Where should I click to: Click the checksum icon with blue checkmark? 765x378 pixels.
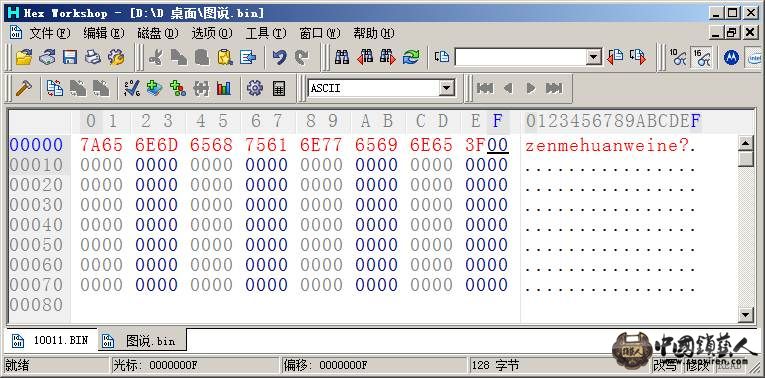tap(132, 88)
